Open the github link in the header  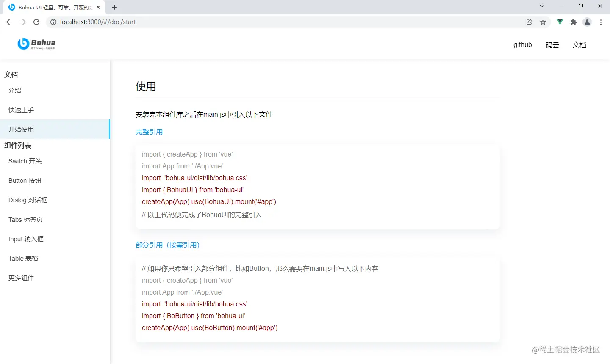point(523,45)
